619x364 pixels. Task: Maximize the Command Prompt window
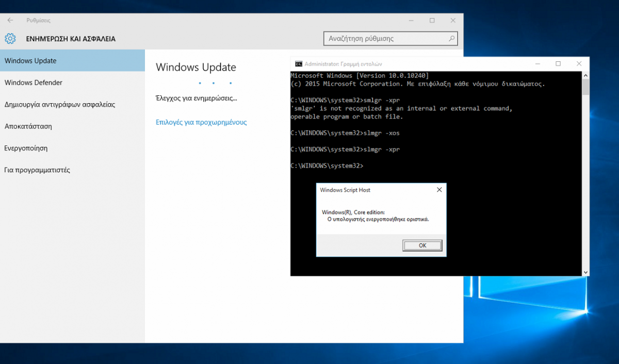(x=558, y=64)
